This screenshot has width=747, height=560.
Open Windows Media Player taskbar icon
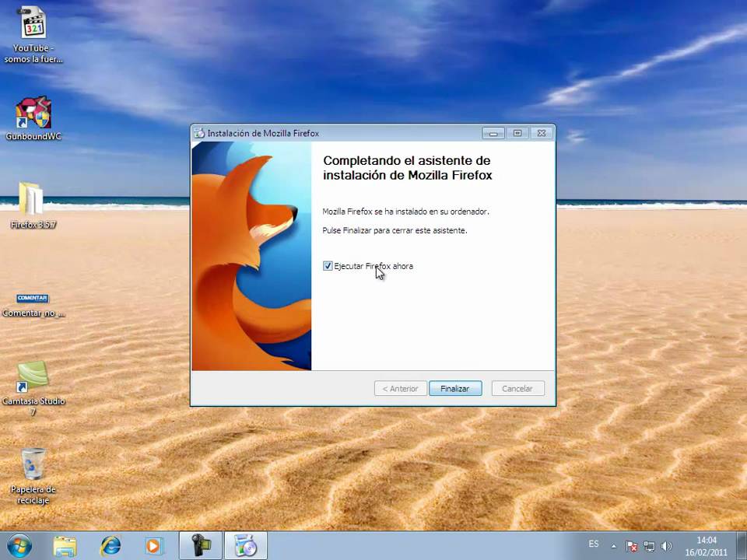[154, 546]
